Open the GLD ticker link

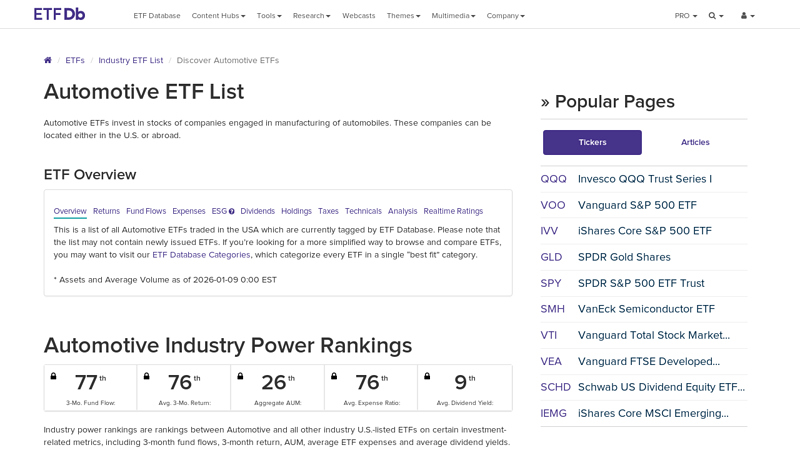point(551,257)
